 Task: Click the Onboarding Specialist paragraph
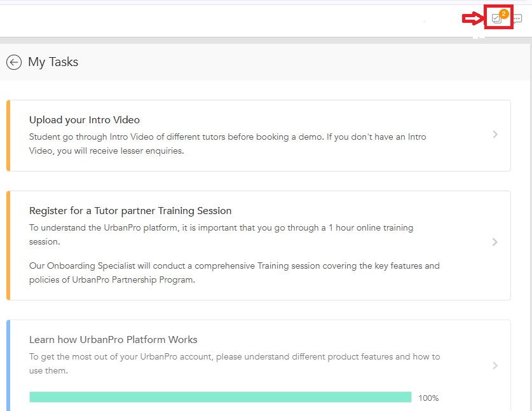tap(234, 273)
